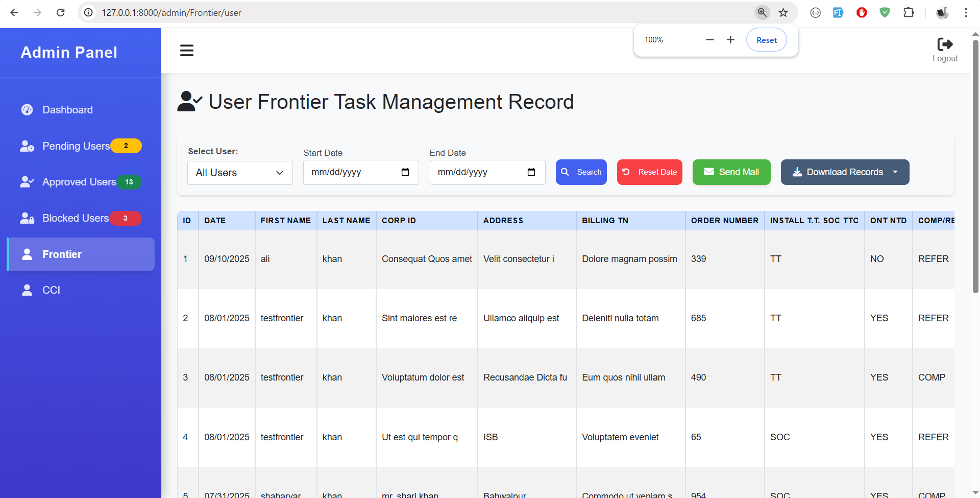Switch to CCI sidebar section

[x=51, y=290]
